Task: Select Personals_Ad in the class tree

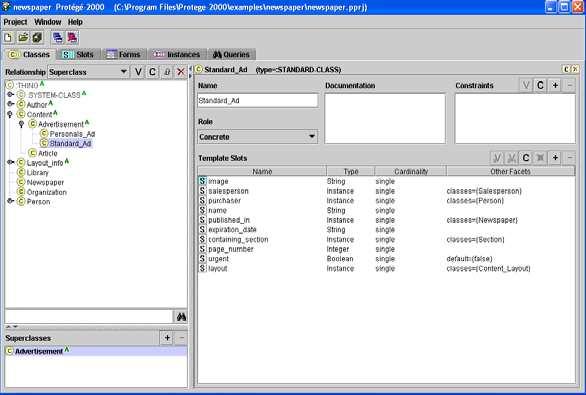Action: 72,134
